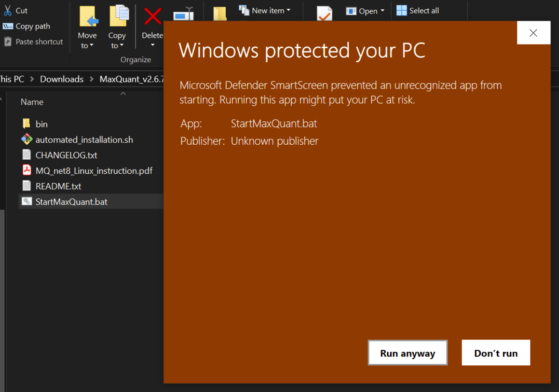This screenshot has height=392, width=559.
Task: Click the Select all grid icon
Action: click(x=401, y=10)
